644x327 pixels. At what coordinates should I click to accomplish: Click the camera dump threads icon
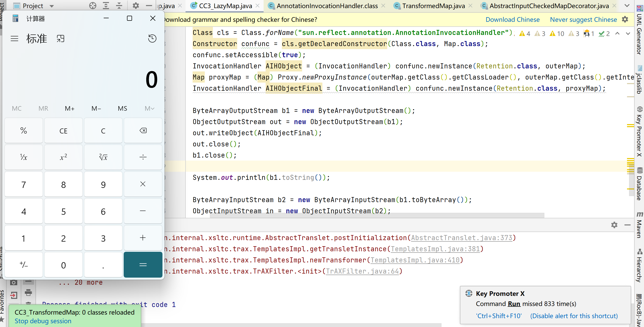[x=14, y=282]
